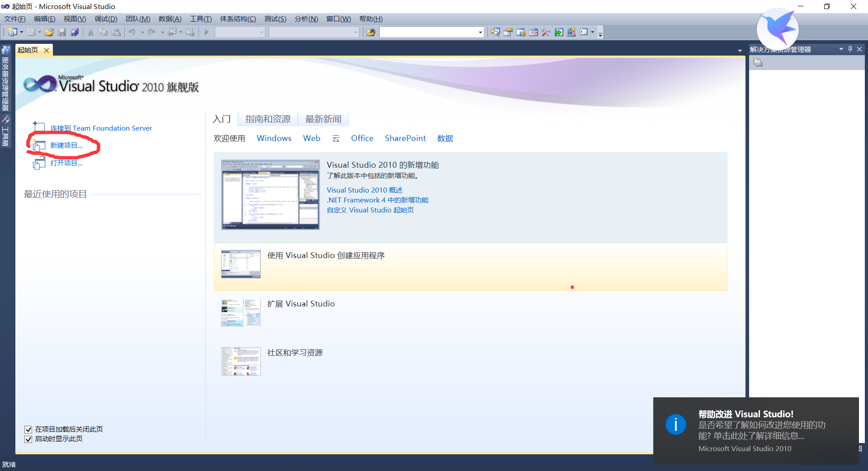Open the Properties Window toolbar icon
The width and height of the screenshot is (868, 471).
tap(508, 32)
